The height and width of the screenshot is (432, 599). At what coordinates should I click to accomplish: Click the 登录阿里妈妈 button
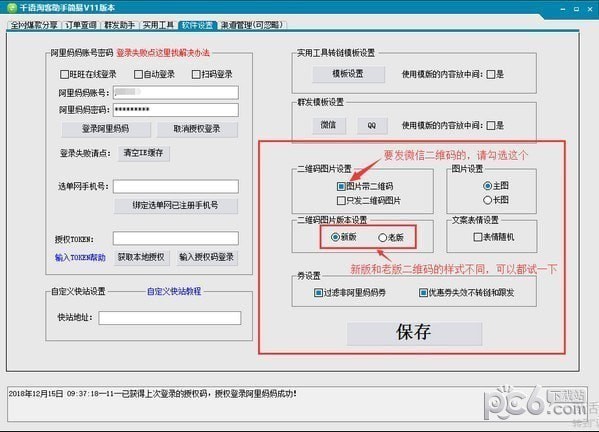click(x=106, y=129)
